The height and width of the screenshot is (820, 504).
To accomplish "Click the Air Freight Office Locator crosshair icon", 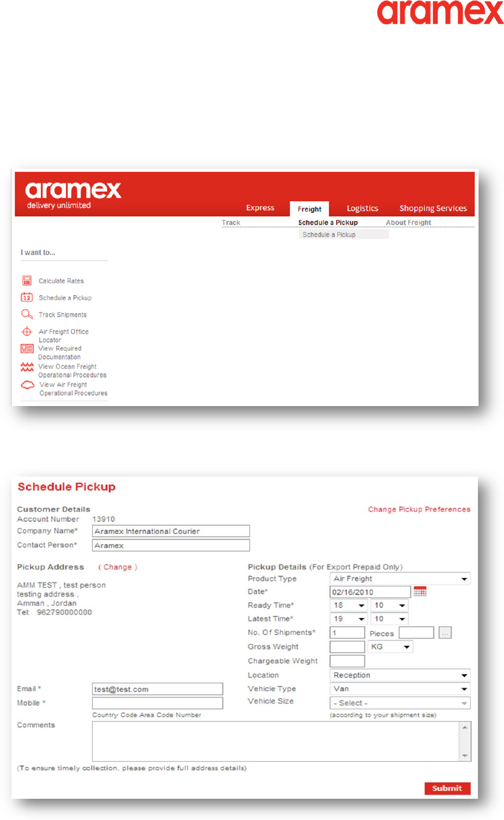I will click(x=27, y=331).
